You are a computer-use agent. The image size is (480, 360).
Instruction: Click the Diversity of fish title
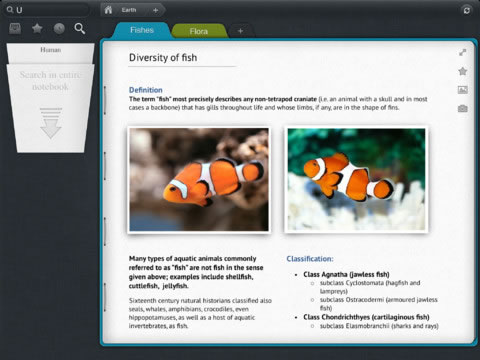coord(163,58)
